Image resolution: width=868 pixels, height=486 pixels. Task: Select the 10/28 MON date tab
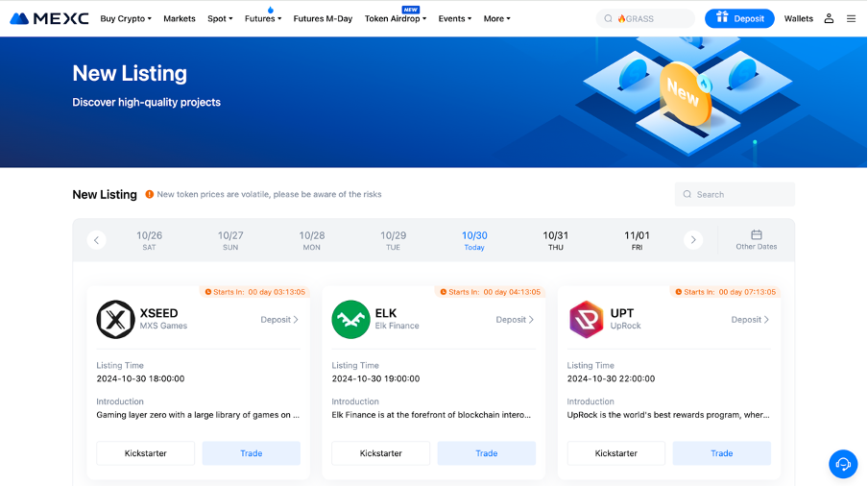(x=312, y=240)
